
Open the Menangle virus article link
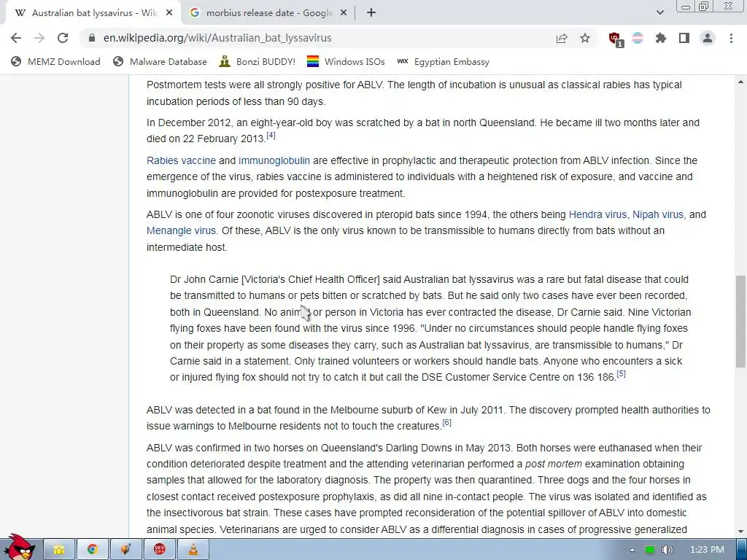click(181, 231)
